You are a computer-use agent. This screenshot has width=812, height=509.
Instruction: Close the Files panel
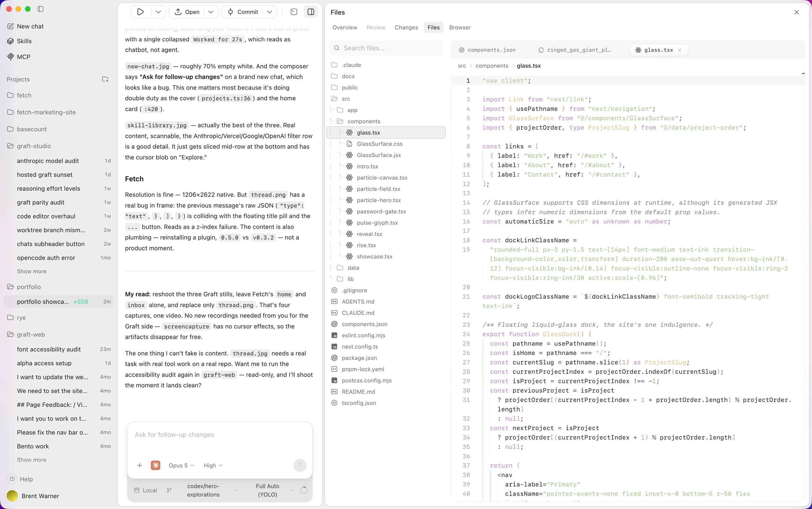click(796, 12)
